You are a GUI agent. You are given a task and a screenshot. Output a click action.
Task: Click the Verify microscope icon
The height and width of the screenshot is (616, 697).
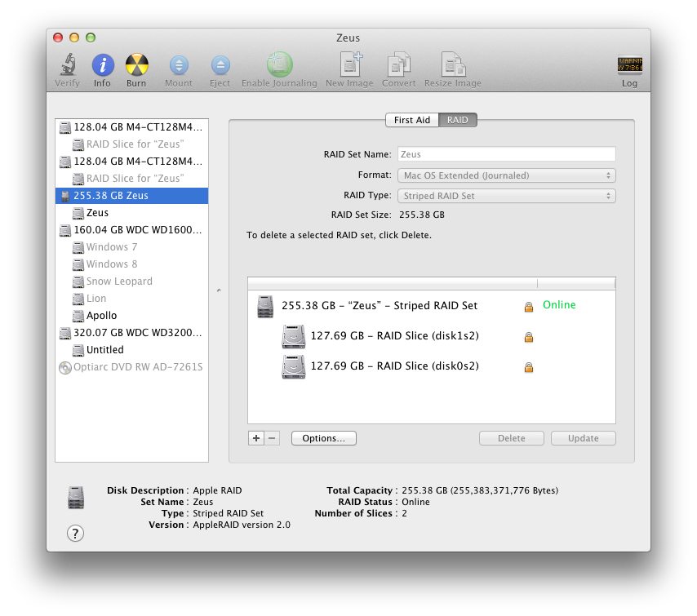[x=68, y=65]
